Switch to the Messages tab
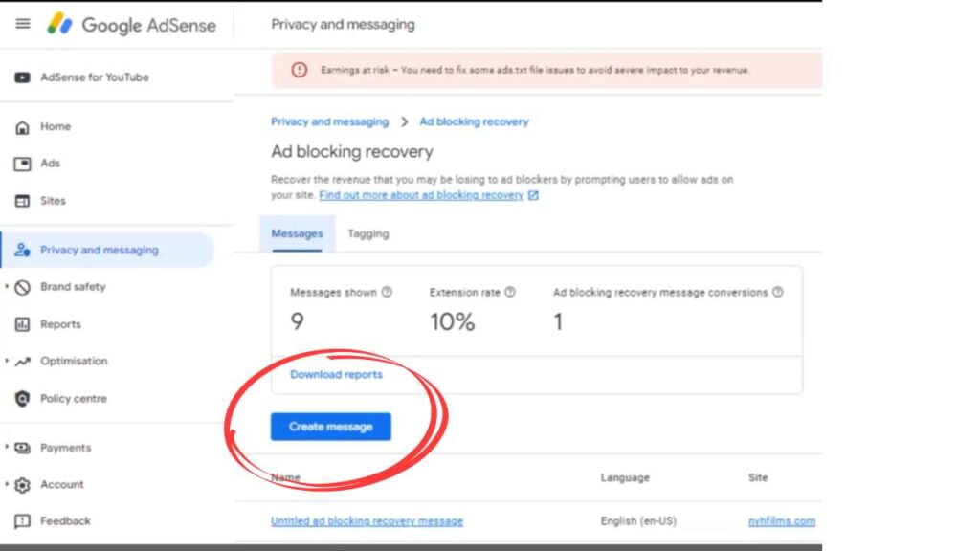 point(297,233)
